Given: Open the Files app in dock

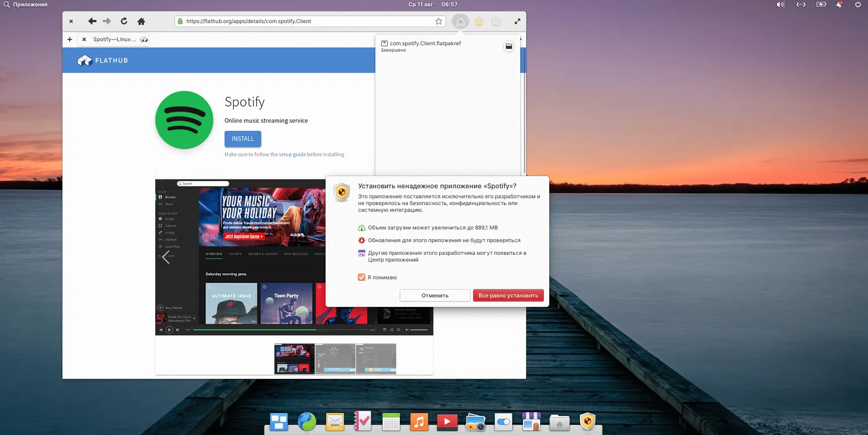Looking at the screenshot, I should [560, 422].
